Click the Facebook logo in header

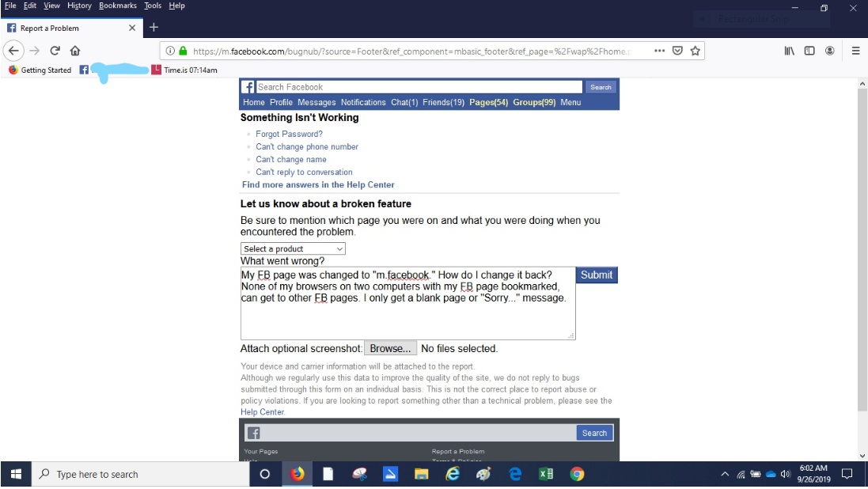point(248,87)
